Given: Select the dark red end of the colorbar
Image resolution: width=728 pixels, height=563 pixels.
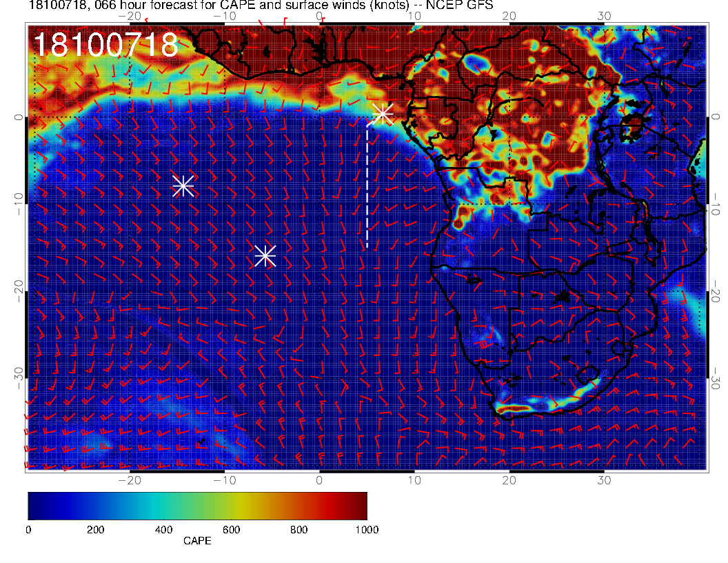Looking at the screenshot, I should pos(360,506).
